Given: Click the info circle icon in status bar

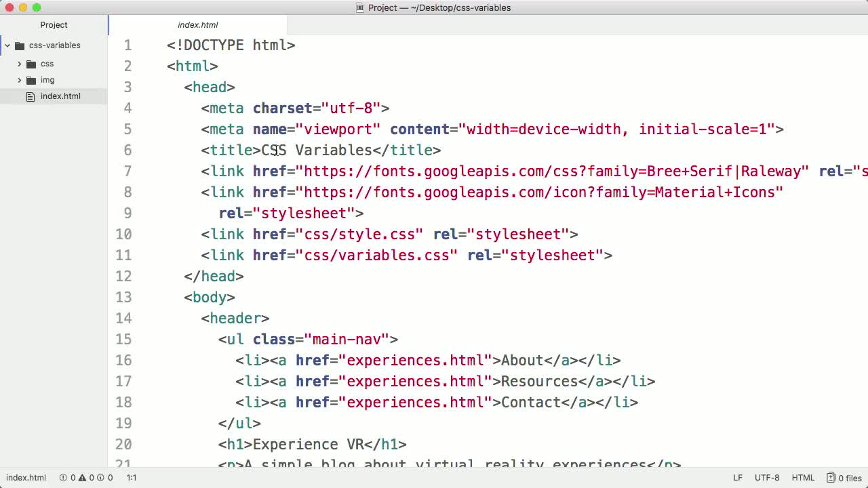Looking at the screenshot, I should [100, 478].
